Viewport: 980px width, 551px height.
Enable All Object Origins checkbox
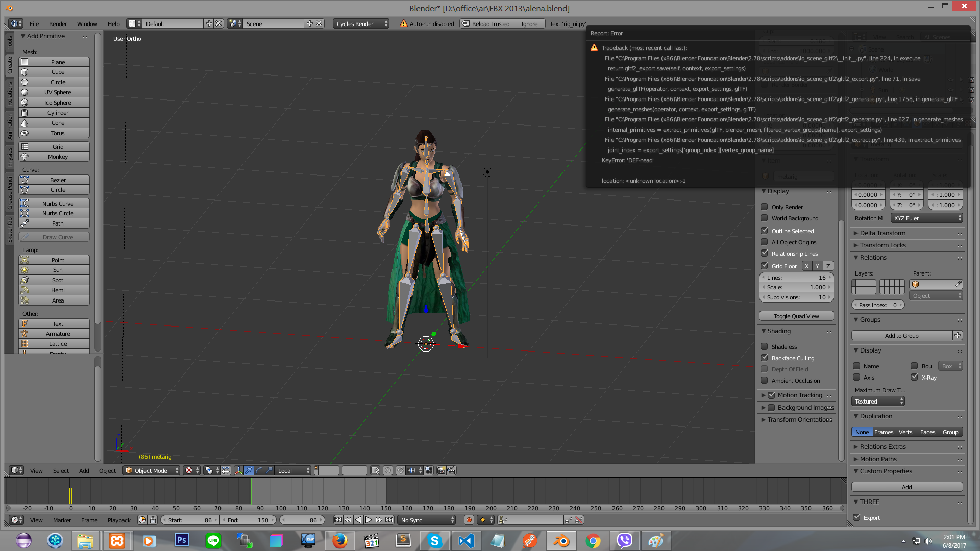[764, 242]
